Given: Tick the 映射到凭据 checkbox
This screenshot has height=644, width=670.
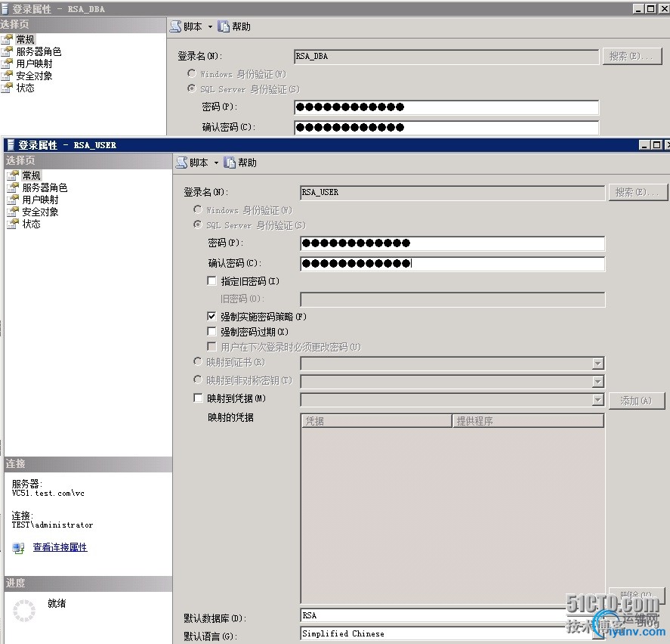Looking at the screenshot, I should [198, 398].
